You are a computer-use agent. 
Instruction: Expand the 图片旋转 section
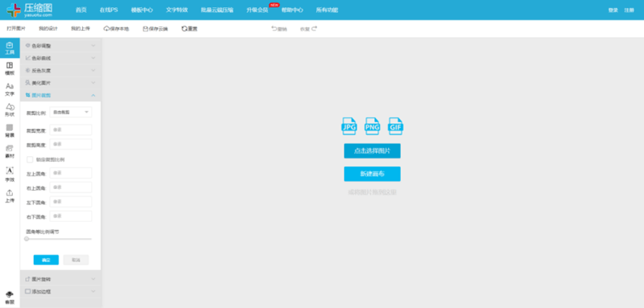[60, 279]
